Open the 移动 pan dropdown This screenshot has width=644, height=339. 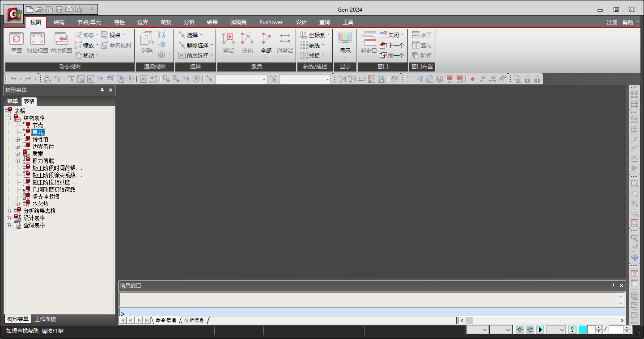pos(97,55)
